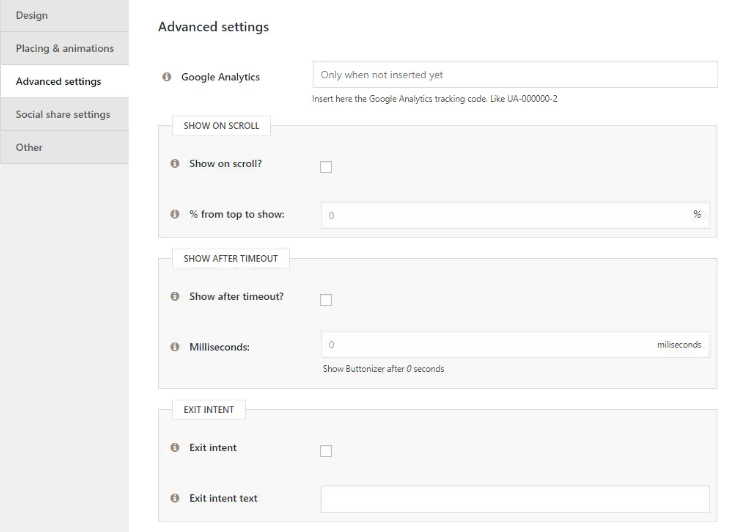
Task: Click info icon next to Exit intent checkbox label
Action: 175,447
